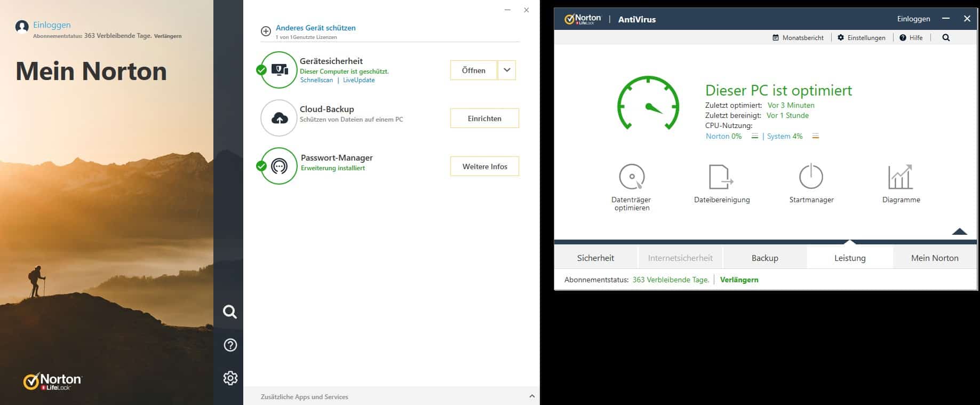Click the System 4% CPU link
The width and height of the screenshot is (980, 405).
point(785,136)
